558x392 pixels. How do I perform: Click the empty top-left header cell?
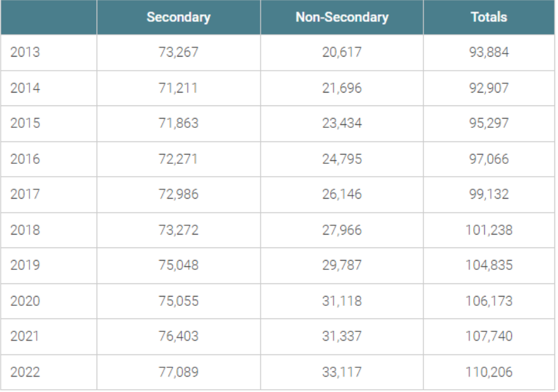click(48, 17)
